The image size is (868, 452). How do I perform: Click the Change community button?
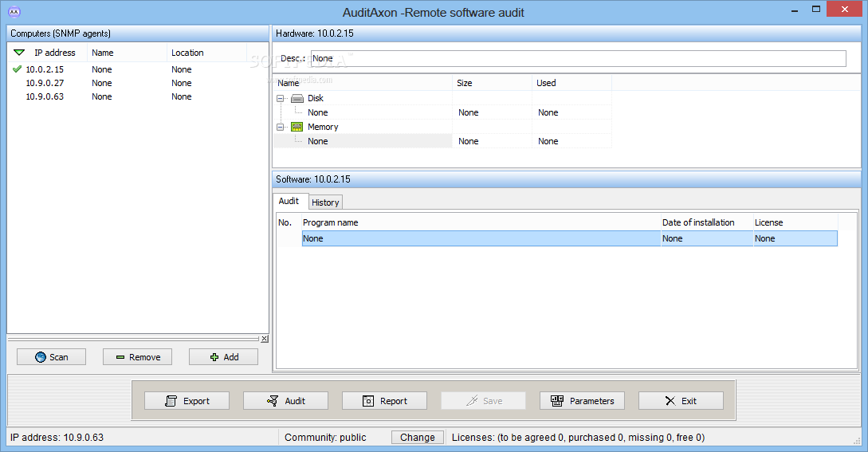(x=418, y=438)
